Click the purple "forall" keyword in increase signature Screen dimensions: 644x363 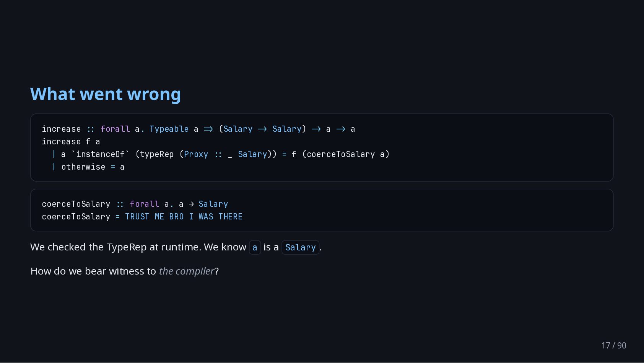[x=115, y=129]
